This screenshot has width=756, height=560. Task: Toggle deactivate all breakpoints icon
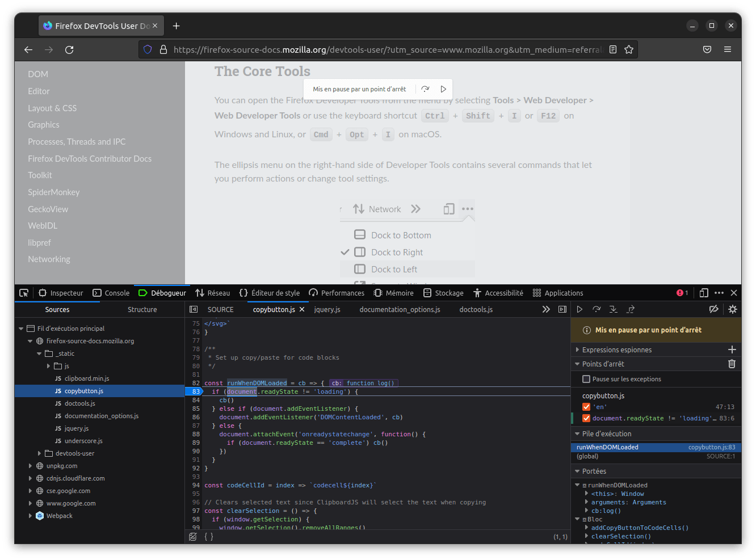click(x=714, y=309)
